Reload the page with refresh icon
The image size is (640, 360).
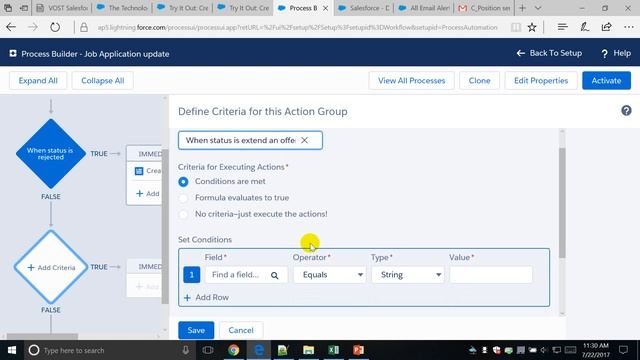click(55, 27)
